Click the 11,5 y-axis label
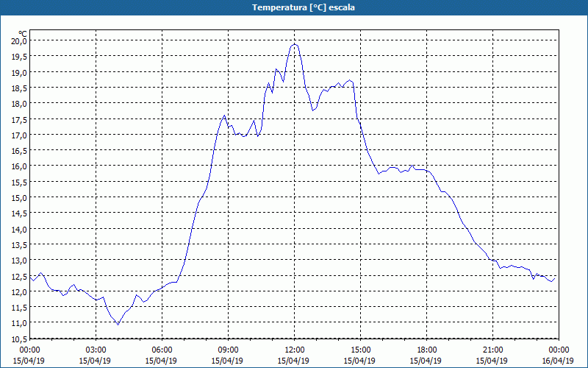588x368 pixels. pos(20,307)
